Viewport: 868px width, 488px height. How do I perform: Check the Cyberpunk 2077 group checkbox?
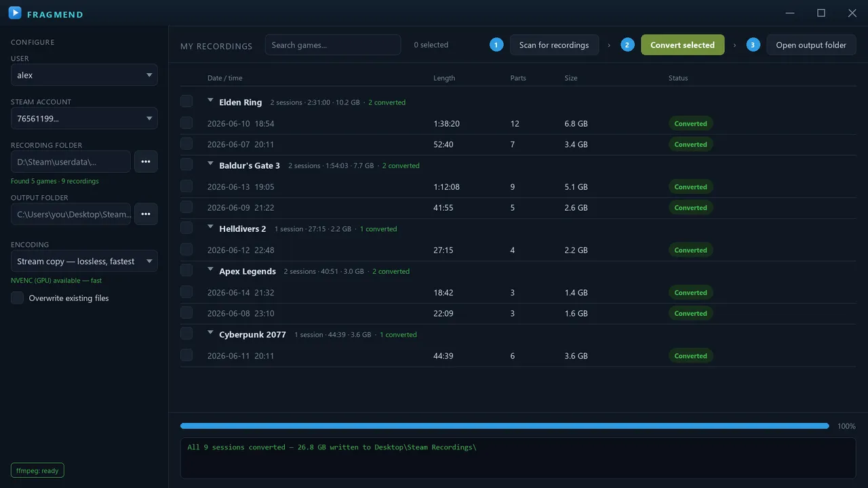tap(186, 333)
